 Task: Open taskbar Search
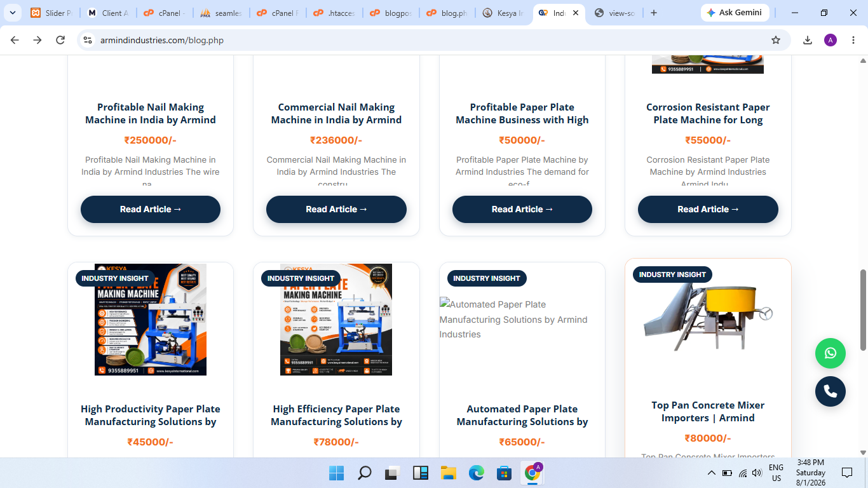[x=365, y=473]
